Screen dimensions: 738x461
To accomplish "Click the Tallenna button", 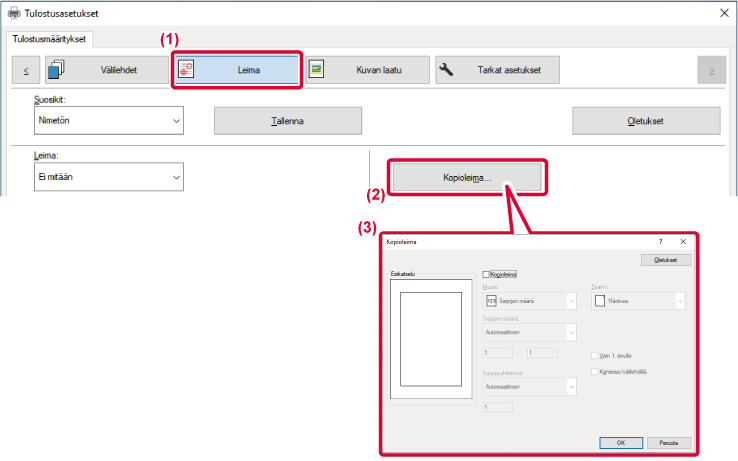I will 287,120.
